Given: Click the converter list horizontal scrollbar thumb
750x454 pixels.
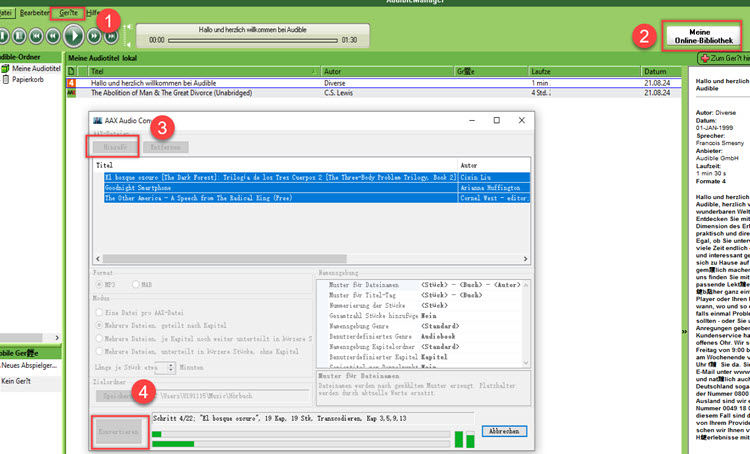Looking at the screenshot, I should (224, 259).
